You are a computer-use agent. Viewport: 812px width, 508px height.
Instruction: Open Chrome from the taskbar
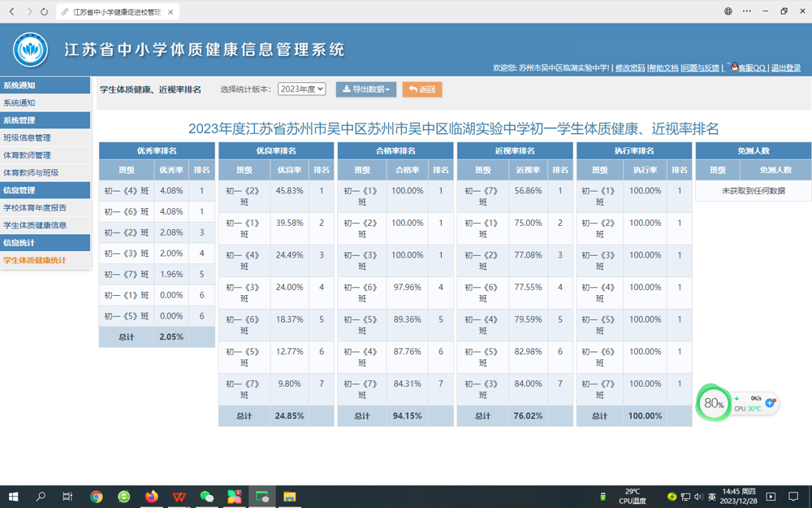coord(97,497)
